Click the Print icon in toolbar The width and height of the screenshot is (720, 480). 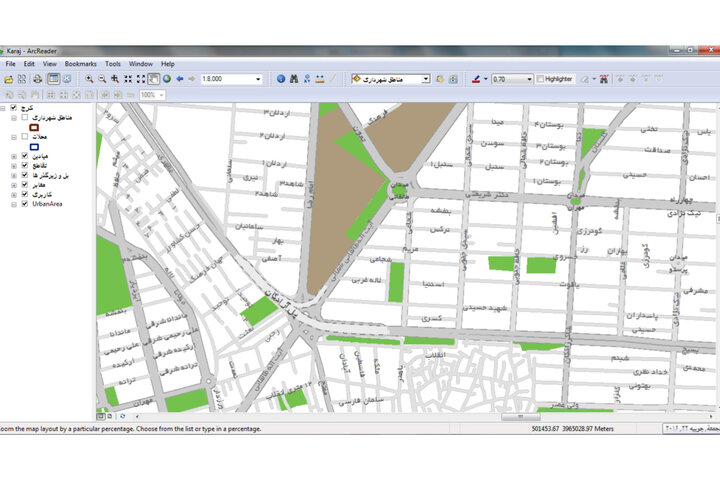point(38,79)
